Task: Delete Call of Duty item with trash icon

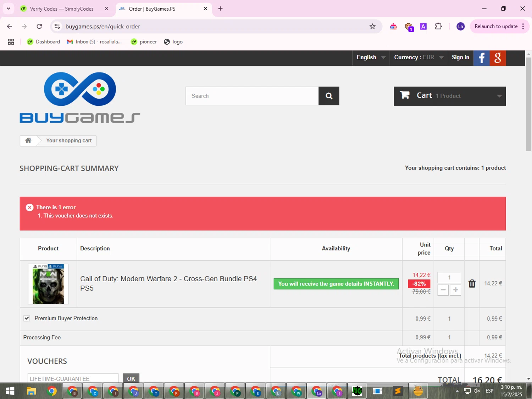Action: tap(472, 284)
